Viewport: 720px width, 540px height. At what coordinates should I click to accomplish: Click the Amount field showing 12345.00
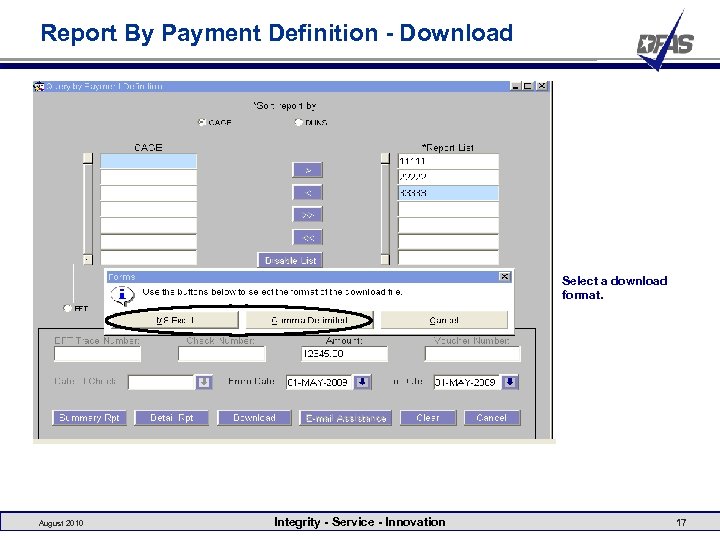[x=344, y=354]
